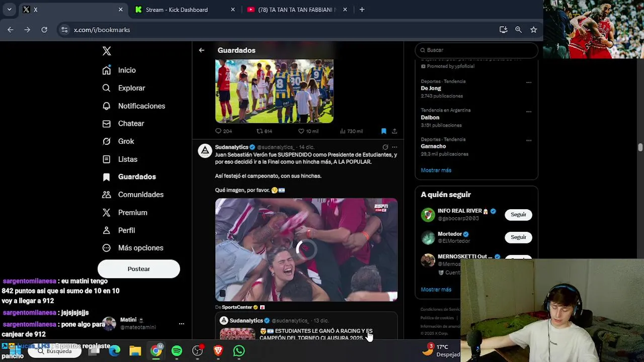Share the first post

point(394,131)
